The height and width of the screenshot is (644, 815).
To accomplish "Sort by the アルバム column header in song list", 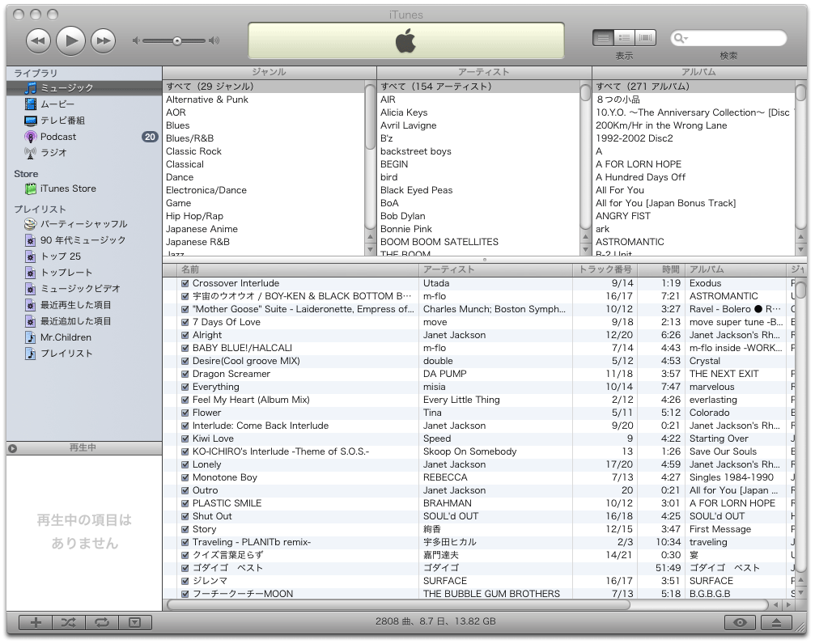I will [736, 269].
